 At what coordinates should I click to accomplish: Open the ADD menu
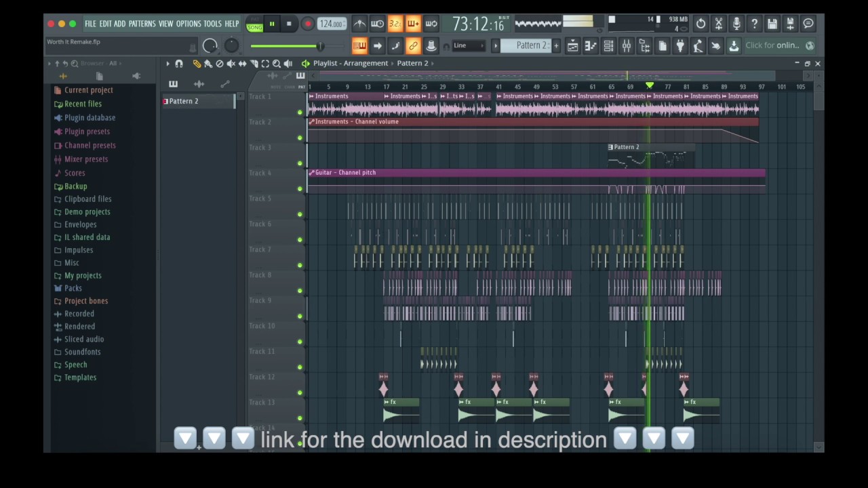pos(120,24)
